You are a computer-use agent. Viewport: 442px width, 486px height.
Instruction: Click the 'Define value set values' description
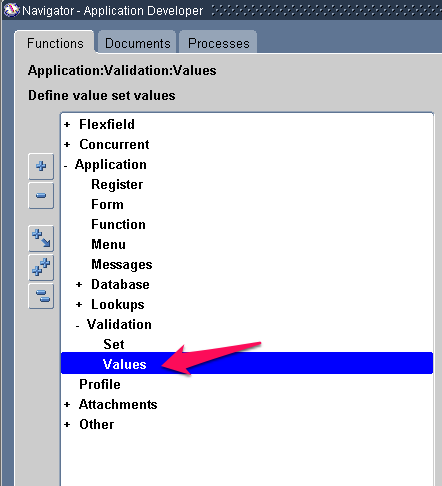102,96
